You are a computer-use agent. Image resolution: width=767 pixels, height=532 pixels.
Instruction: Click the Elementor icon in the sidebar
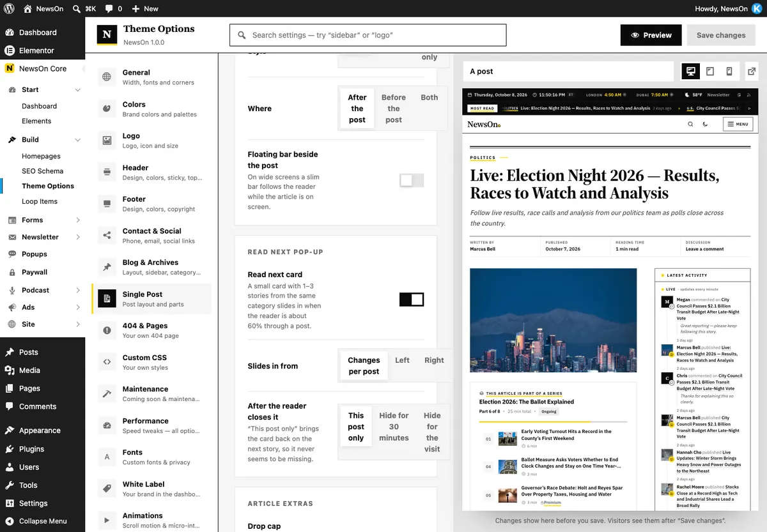[10, 50]
